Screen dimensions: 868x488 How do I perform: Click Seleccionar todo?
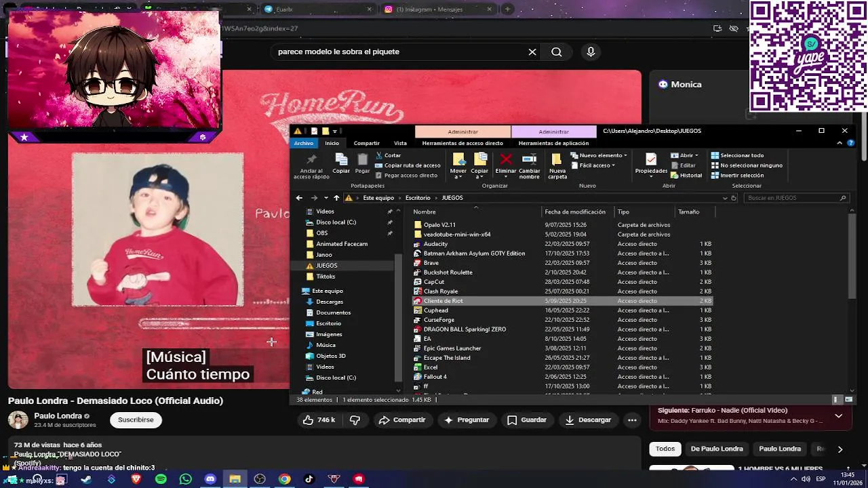click(737, 155)
